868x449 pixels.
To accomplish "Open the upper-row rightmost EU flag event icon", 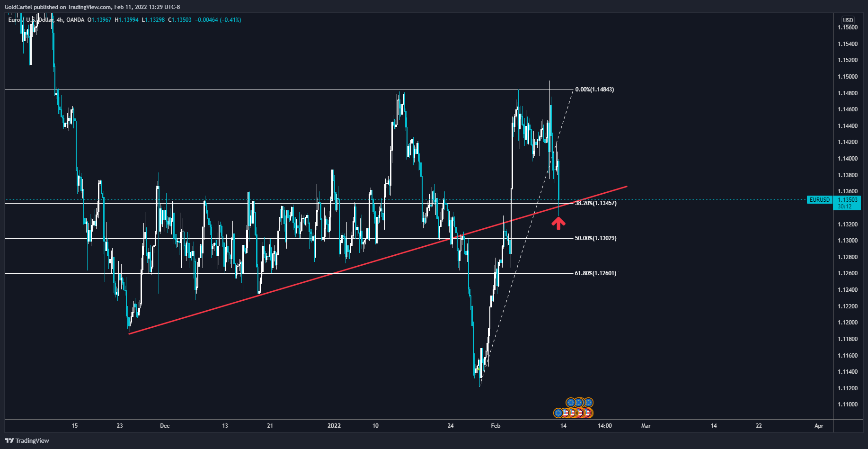I will 588,403.
